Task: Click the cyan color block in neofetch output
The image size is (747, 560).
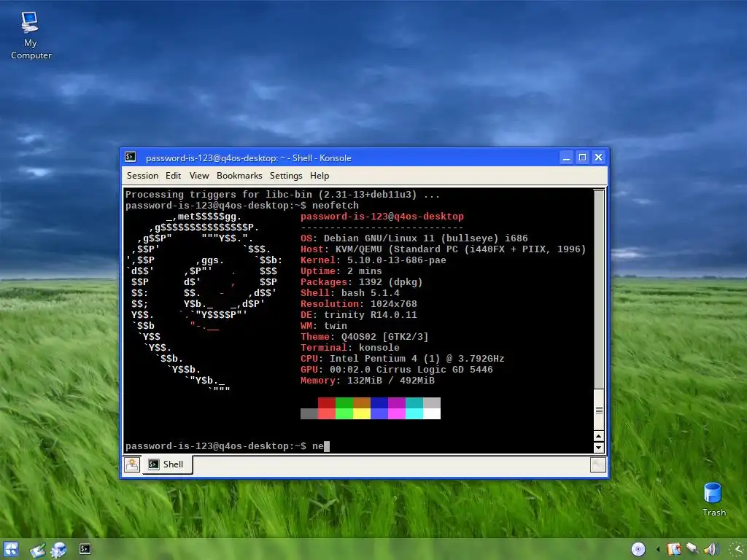Action: point(414,414)
